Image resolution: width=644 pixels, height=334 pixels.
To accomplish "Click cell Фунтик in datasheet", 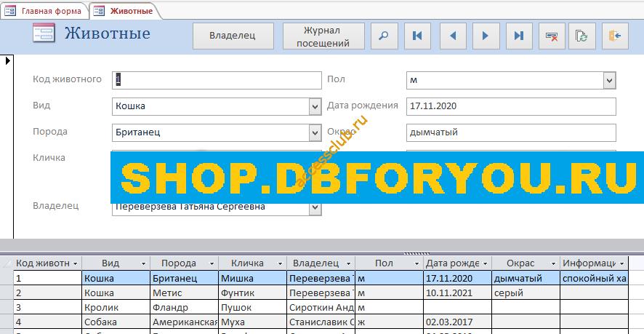I will click(x=253, y=293).
